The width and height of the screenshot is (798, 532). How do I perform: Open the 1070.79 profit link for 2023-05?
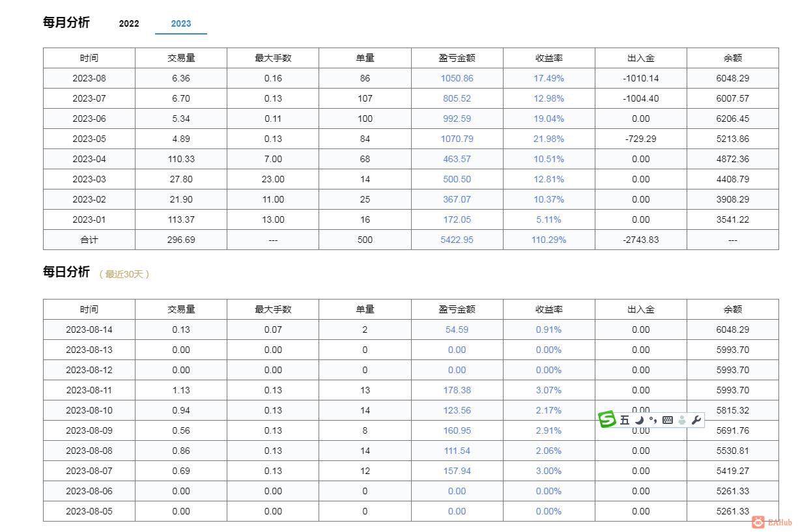[457, 139]
